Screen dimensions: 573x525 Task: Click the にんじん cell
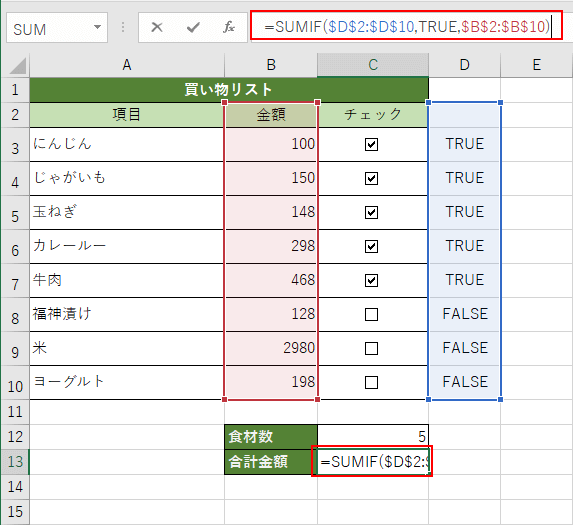127,145
